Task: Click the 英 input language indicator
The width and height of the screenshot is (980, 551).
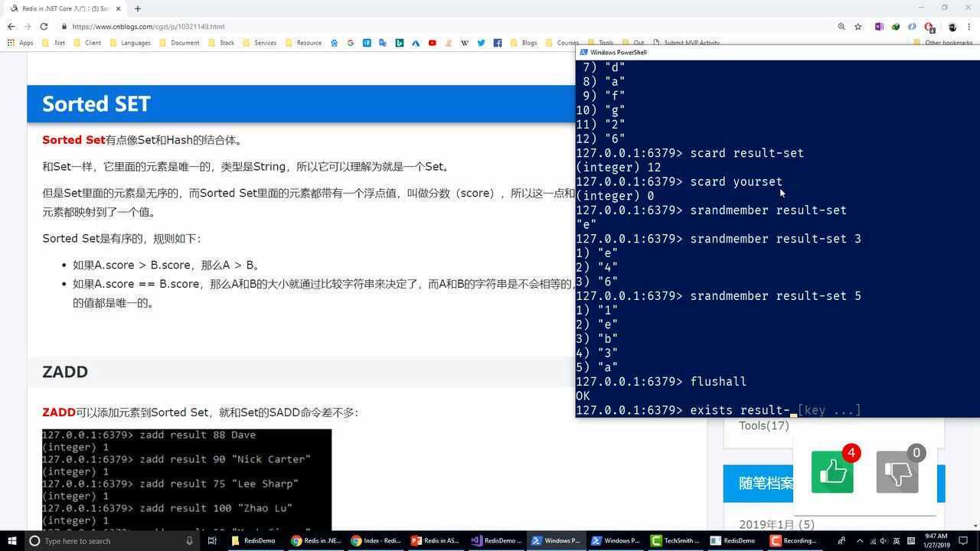Action: pyautogui.click(x=896, y=540)
